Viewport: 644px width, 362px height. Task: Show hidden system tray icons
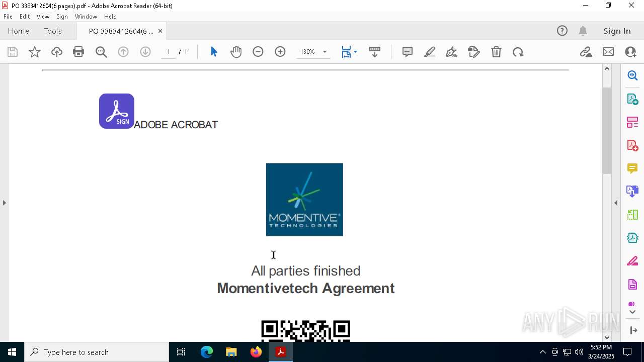[542, 352]
